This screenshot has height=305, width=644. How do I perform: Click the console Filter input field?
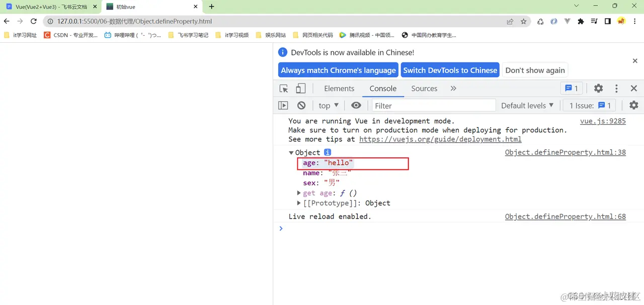(x=434, y=106)
